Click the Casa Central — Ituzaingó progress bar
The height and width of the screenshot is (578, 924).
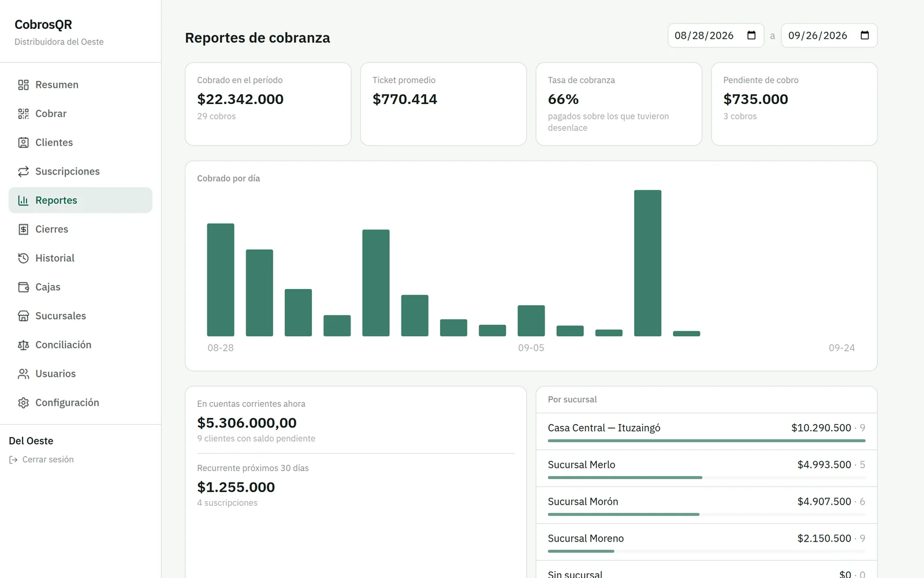tap(706, 440)
